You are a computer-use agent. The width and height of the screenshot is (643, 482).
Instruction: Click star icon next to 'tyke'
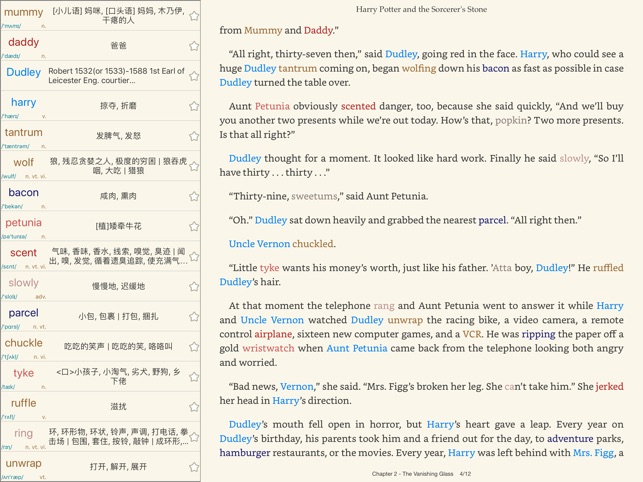coord(194,377)
